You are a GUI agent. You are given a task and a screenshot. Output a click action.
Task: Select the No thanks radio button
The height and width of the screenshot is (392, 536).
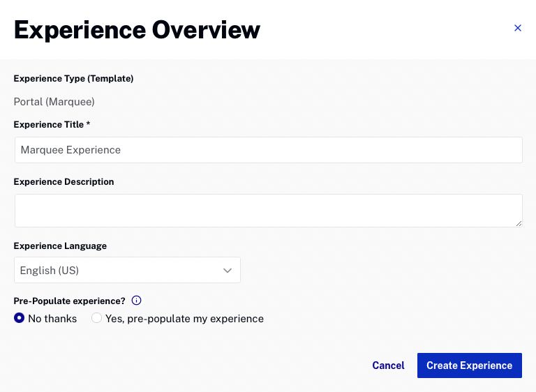(x=19, y=318)
